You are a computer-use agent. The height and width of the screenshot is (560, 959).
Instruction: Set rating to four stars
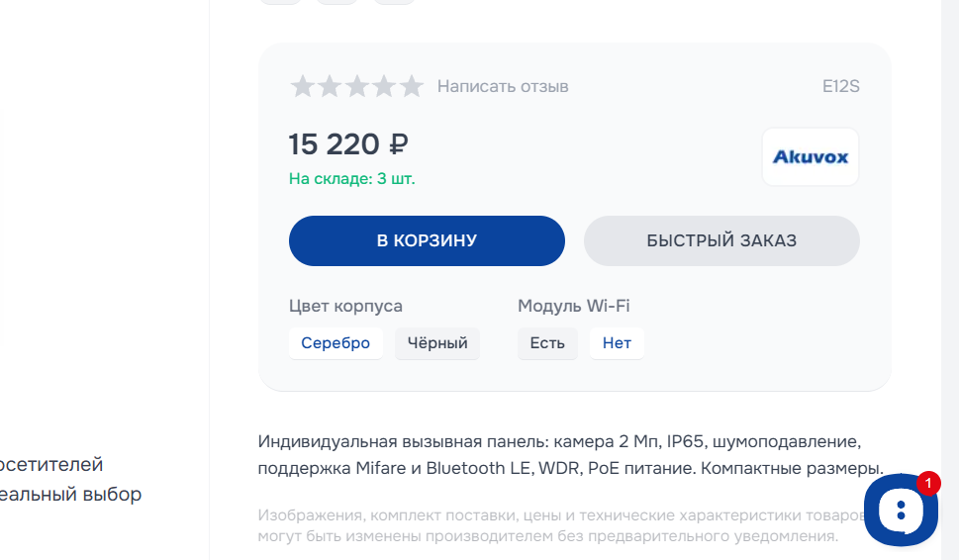tap(384, 87)
